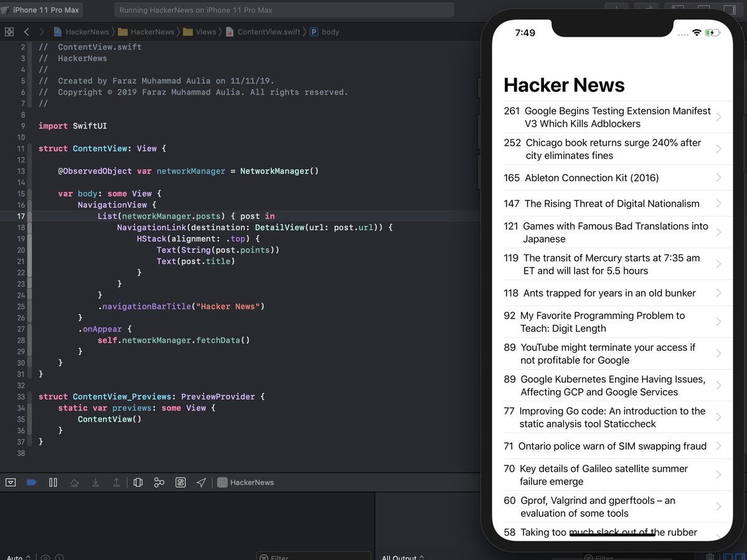
Task: Click chevron on Google Kubernetes Engine row
Action: tap(718, 385)
